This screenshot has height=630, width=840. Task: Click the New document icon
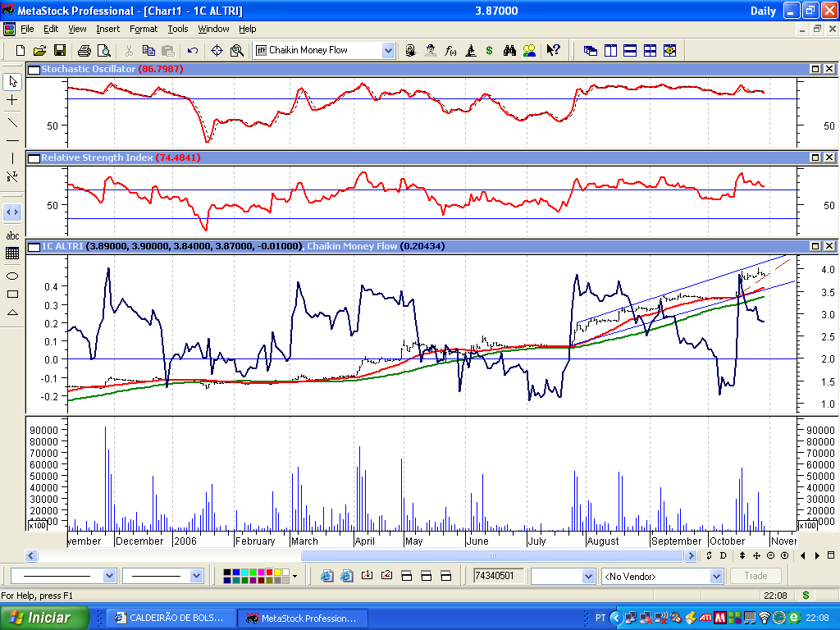[21, 50]
